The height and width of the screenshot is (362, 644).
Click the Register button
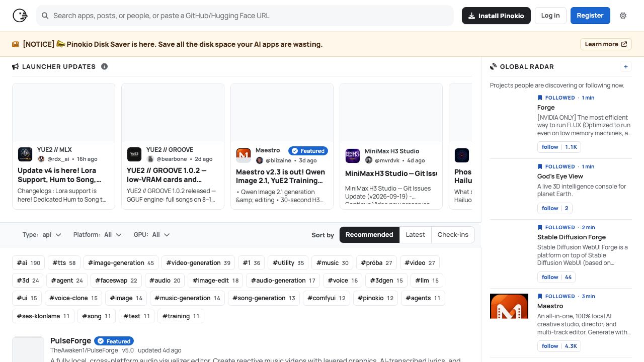[590, 16]
